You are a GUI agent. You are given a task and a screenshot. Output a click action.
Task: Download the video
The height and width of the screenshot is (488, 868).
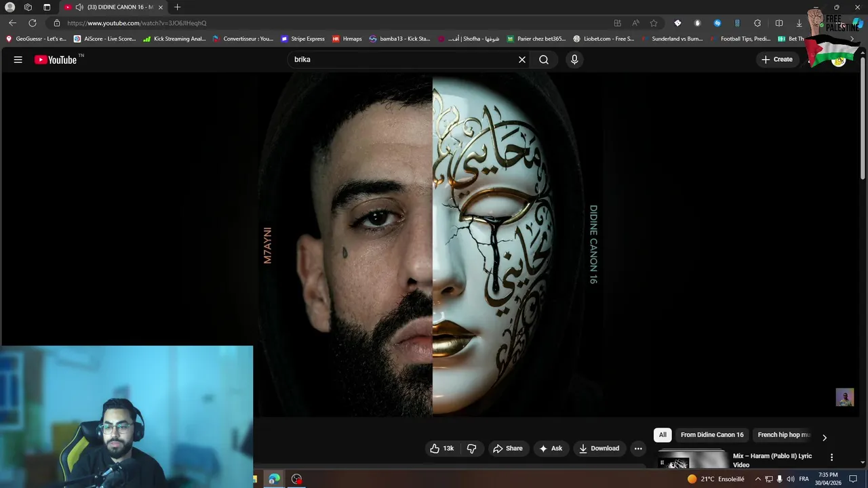pyautogui.click(x=599, y=448)
